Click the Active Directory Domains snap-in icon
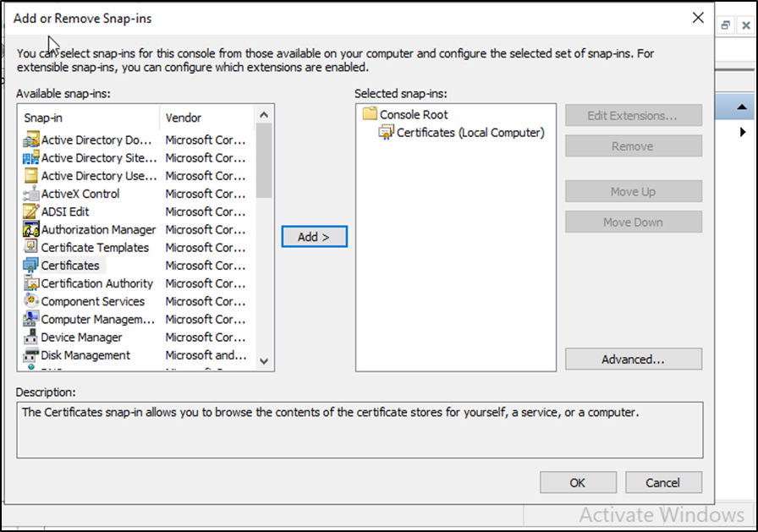Image resolution: width=758 pixels, height=532 pixels. click(x=31, y=140)
